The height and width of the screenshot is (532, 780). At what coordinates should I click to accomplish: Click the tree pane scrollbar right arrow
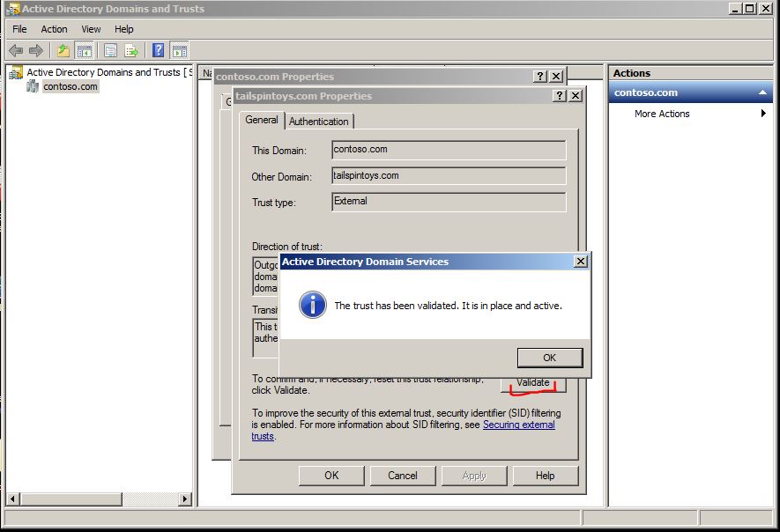tap(185, 499)
